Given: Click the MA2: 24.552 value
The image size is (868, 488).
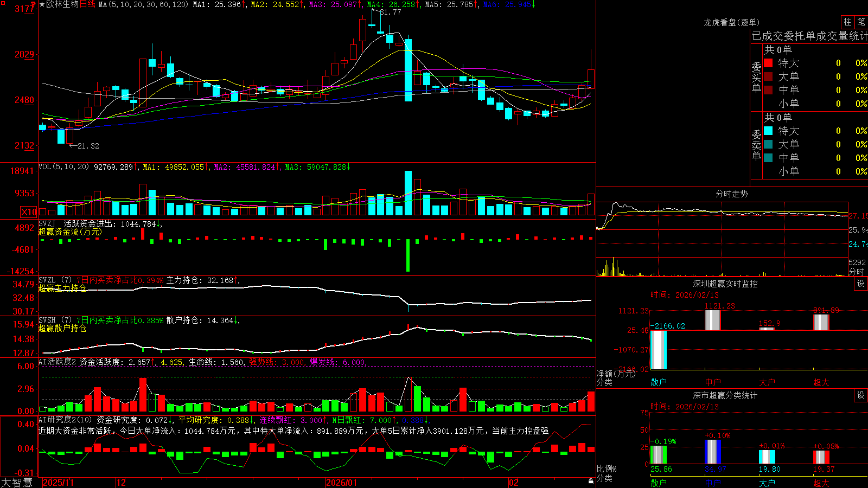Looking at the screenshot, I should click(277, 4).
